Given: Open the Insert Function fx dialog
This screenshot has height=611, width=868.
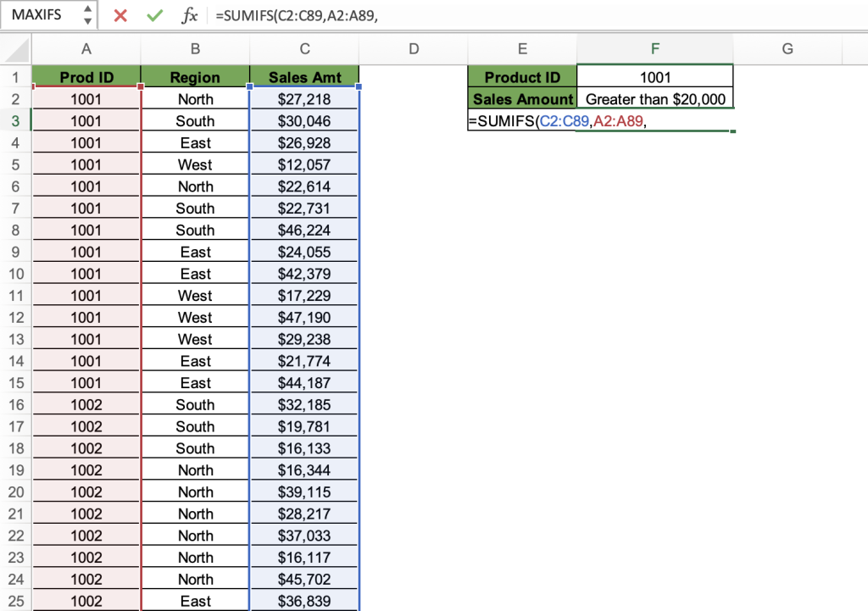Looking at the screenshot, I should pos(188,14).
